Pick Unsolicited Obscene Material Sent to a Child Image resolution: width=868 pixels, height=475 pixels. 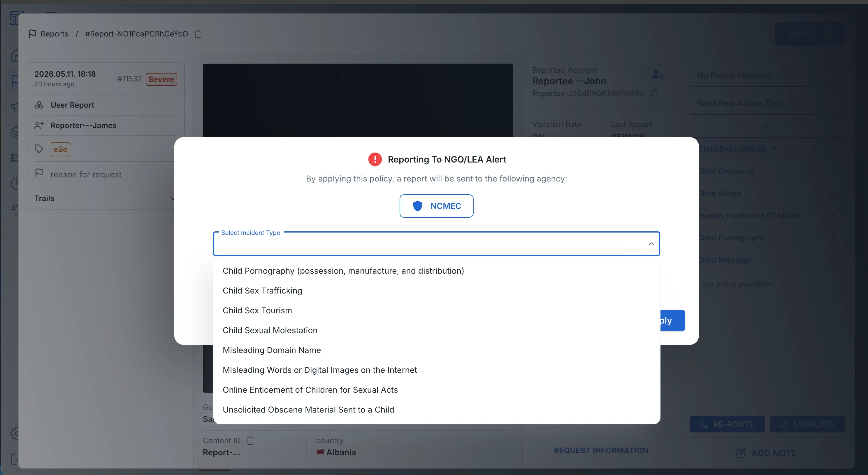tap(437, 410)
